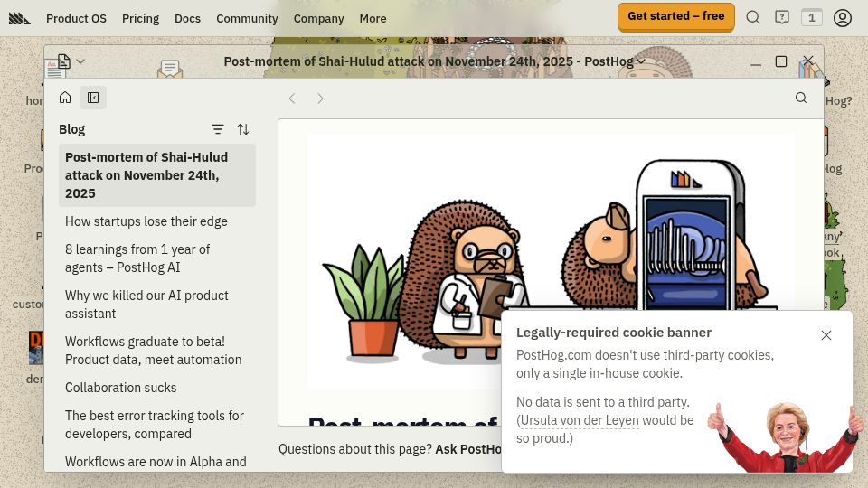
Task: Navigate forward with the right arrow
Action: tap(320, 99)
